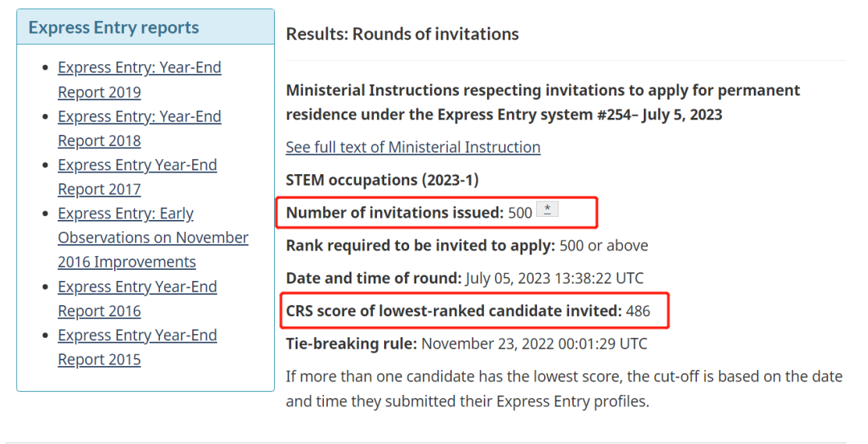Image resolution: width=868 pixels, height=444 pixels.
Task: Click the Number of invitations issued label
Action: click(395, 213)
